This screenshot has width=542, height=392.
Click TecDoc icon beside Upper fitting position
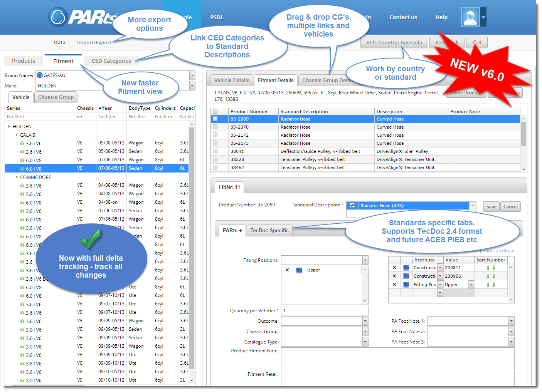coord(299,270)
